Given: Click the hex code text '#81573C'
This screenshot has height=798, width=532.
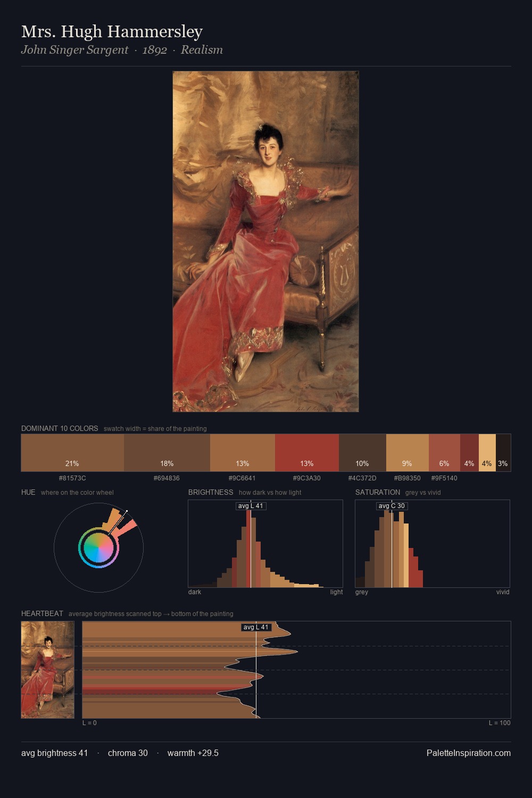Looking at the screenshot, I should (72, 478).
